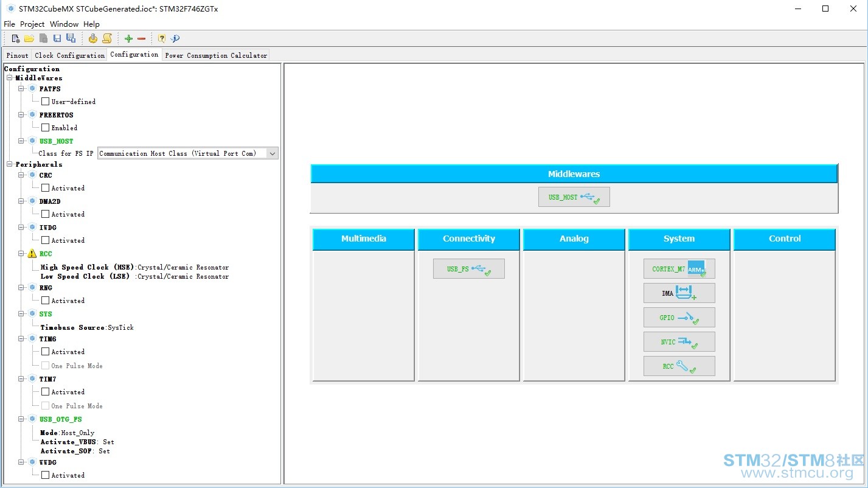
Task: Click the cube icon beside RNG
Action: click(32, 287)
